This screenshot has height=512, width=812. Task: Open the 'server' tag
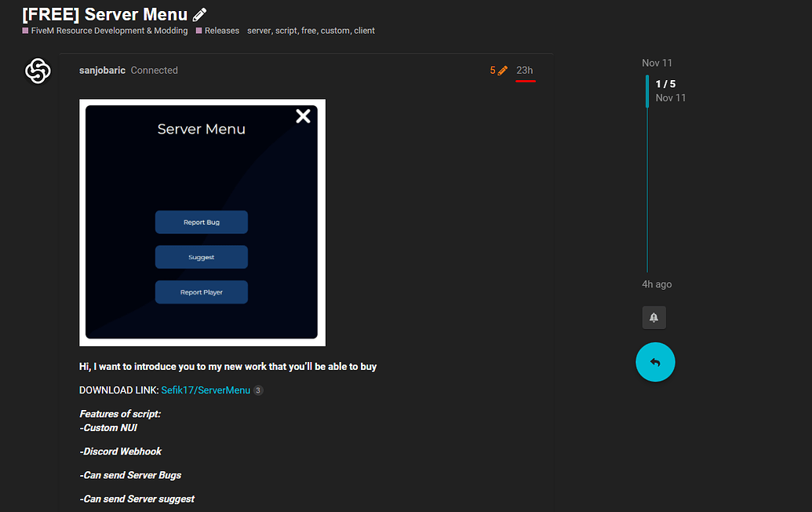click(x=259, y=31)
